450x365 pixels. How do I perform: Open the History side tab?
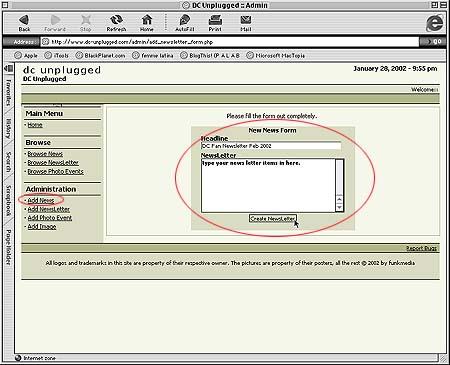coord(8,129)
